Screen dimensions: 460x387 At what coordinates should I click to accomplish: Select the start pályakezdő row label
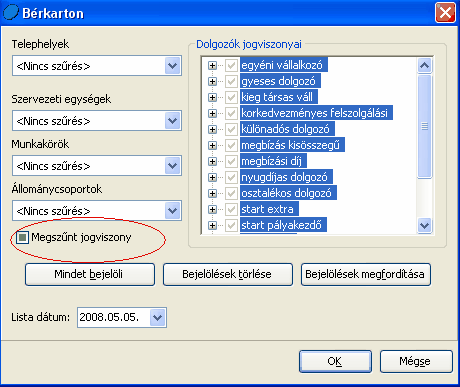coord(283,225)
